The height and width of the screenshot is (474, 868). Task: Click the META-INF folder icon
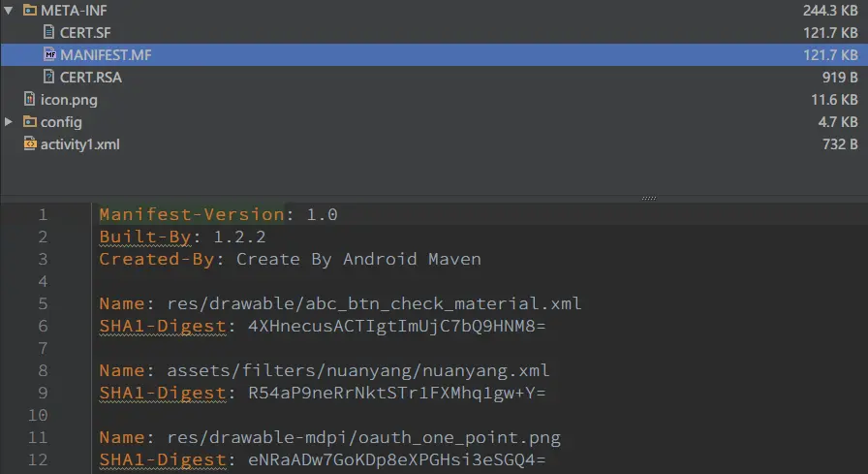[x=30, y=10]
